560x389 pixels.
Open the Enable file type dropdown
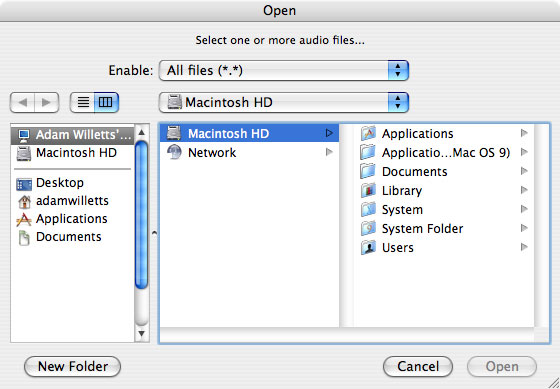[284, 70]
